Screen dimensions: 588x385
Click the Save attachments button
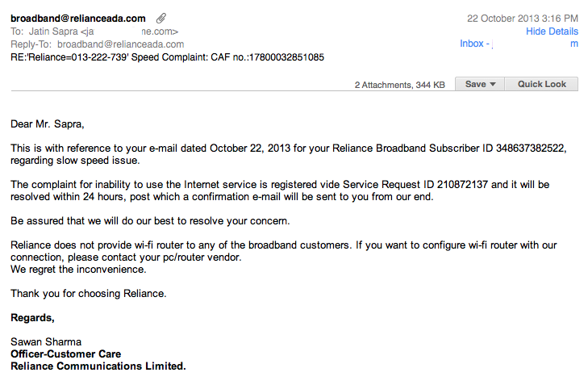tap(475, 84)
